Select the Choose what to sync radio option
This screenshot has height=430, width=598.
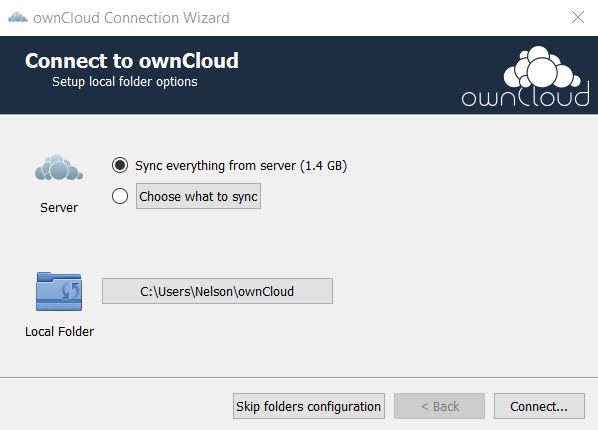120,196
